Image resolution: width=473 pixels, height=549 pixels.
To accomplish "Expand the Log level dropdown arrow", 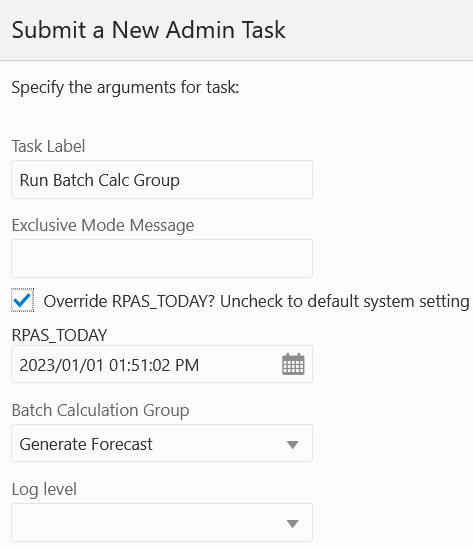I will click(x=292, y=524).
